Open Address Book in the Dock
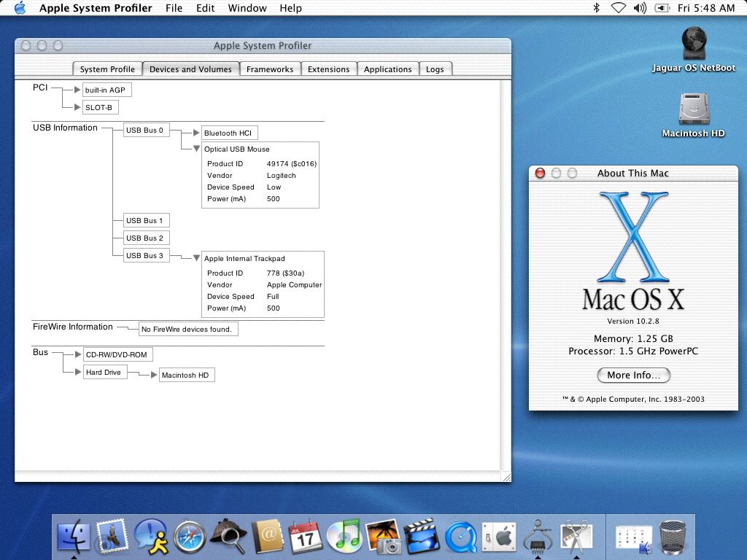This screenshot has height=560, width=747. coord(267,537)
